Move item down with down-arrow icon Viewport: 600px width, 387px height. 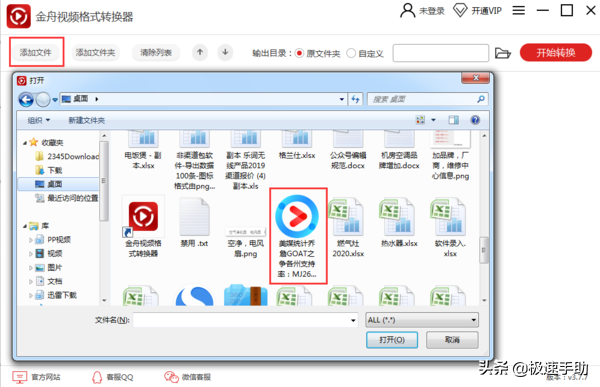tap(225, 52)
